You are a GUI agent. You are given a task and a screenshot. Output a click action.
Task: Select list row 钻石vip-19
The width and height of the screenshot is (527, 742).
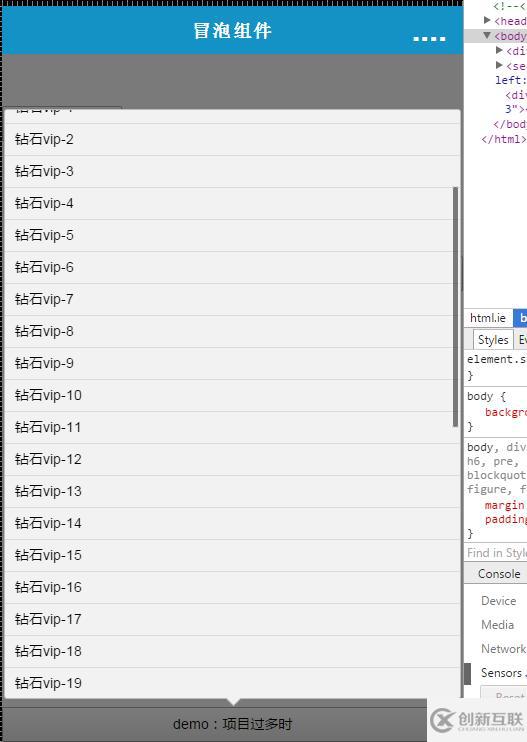click(232, 683)
